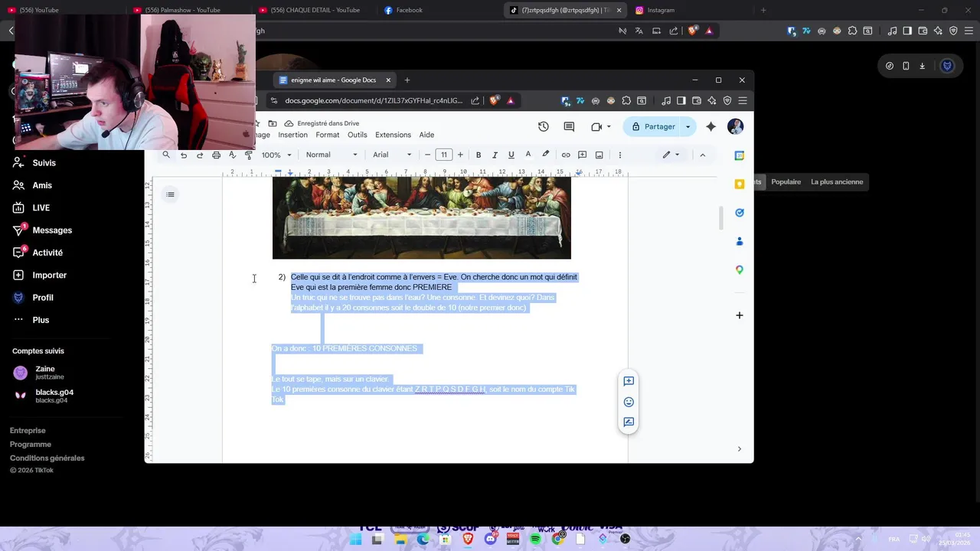This screenshot has height=551, width=980.
Task: Show all comments in the document
Action: click(x=569, y=126)
